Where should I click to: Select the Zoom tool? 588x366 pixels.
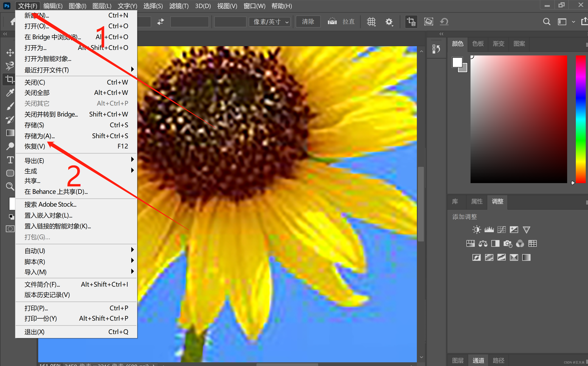point(10,186)
